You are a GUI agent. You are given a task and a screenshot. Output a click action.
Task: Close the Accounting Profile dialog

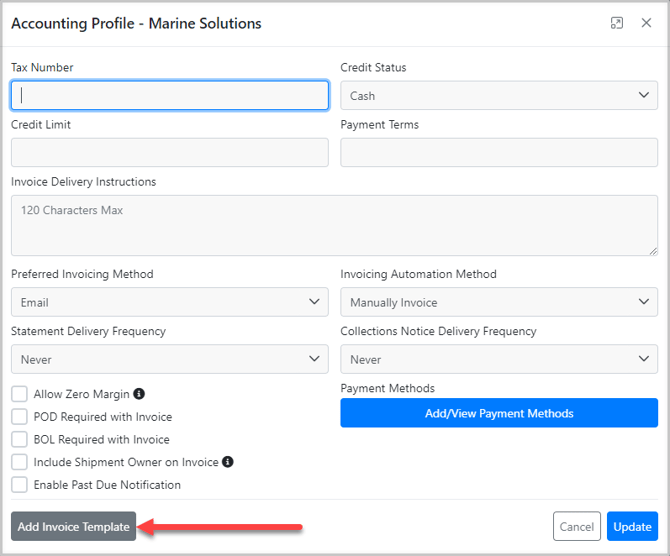(646, 23)
